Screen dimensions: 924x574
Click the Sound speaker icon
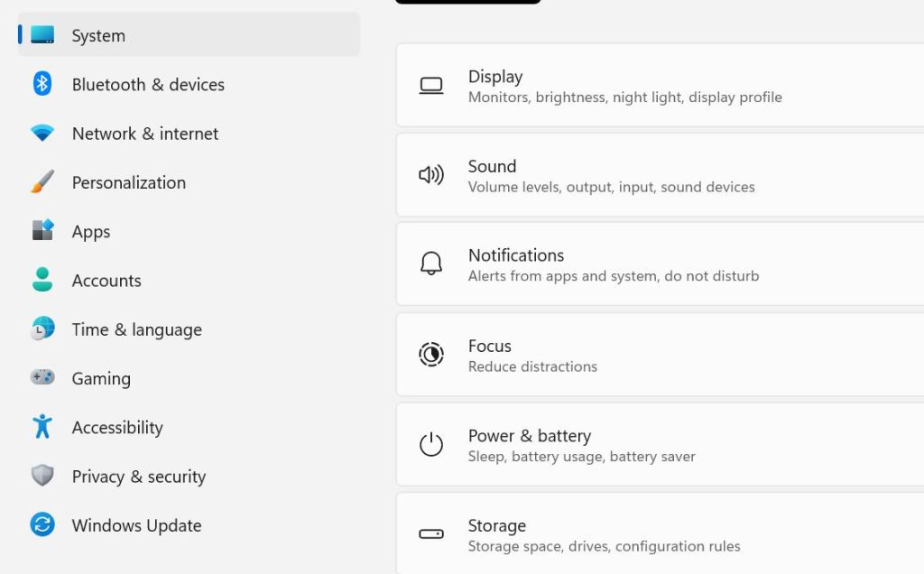[x=431, y=175]
